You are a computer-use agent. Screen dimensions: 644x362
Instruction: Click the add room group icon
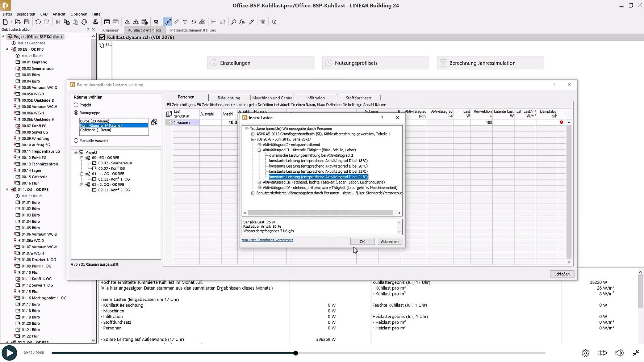[154, 122]
